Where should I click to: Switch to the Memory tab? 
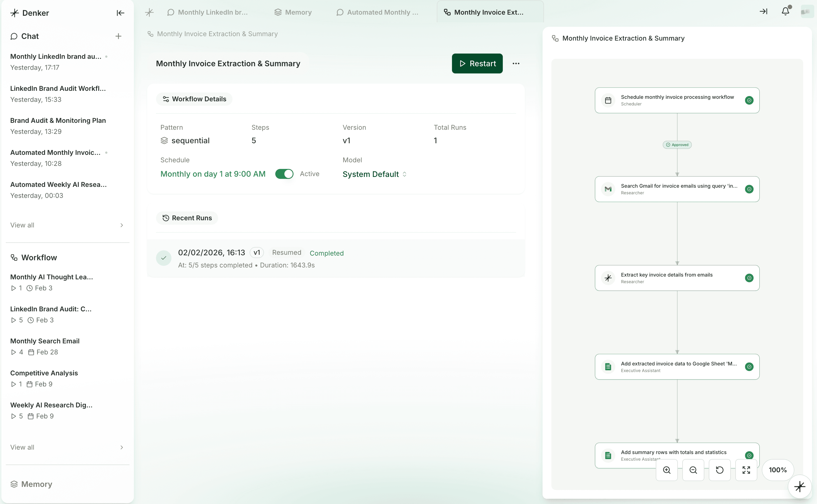point(293,12)
